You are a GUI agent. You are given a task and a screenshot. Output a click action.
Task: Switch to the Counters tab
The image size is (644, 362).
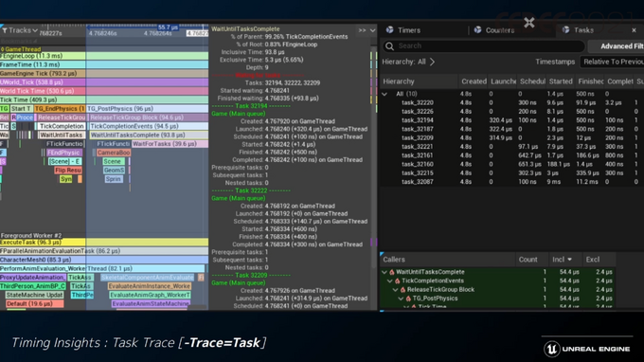(x=500, y=30)
